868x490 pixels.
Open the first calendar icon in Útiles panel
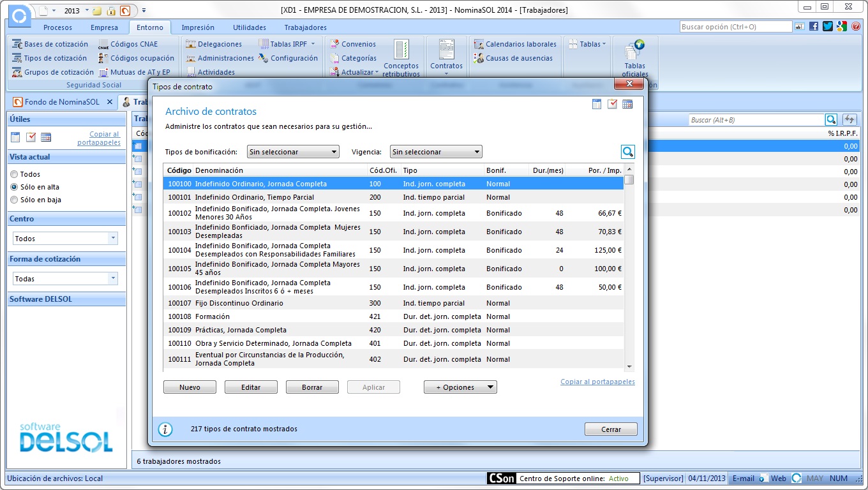(x=15, y=137)
